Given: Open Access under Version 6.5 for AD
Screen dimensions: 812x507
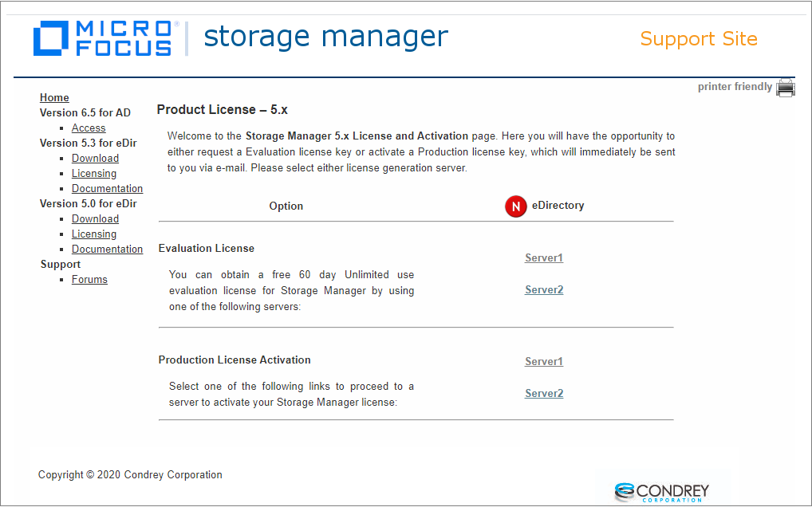Looking at the screenshot, I should tap(89, 128).
